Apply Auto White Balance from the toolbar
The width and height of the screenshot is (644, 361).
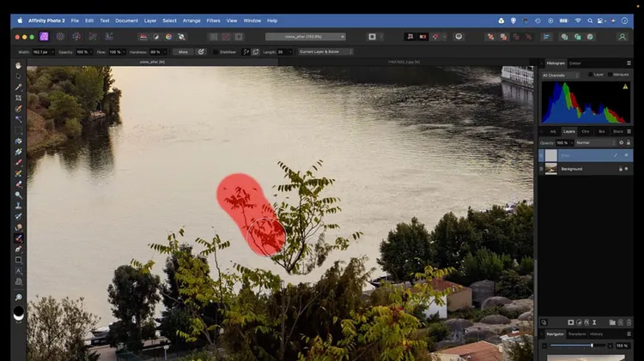point(181,37)
